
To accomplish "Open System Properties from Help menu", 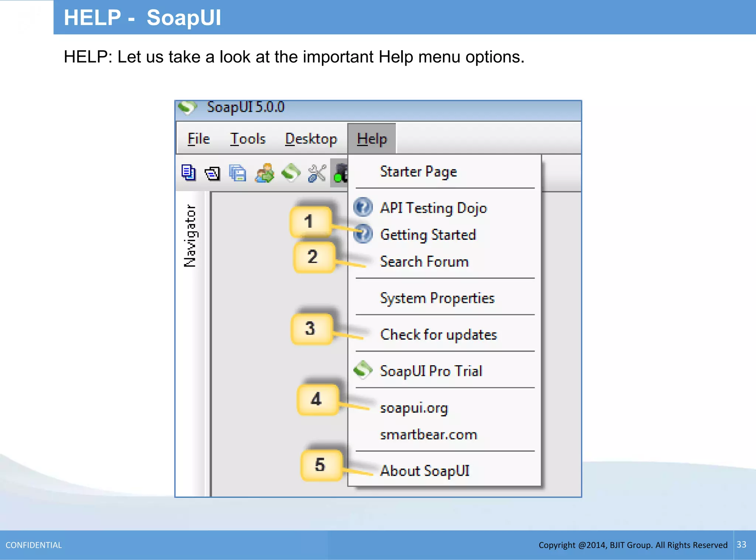I will click(444, 298).
